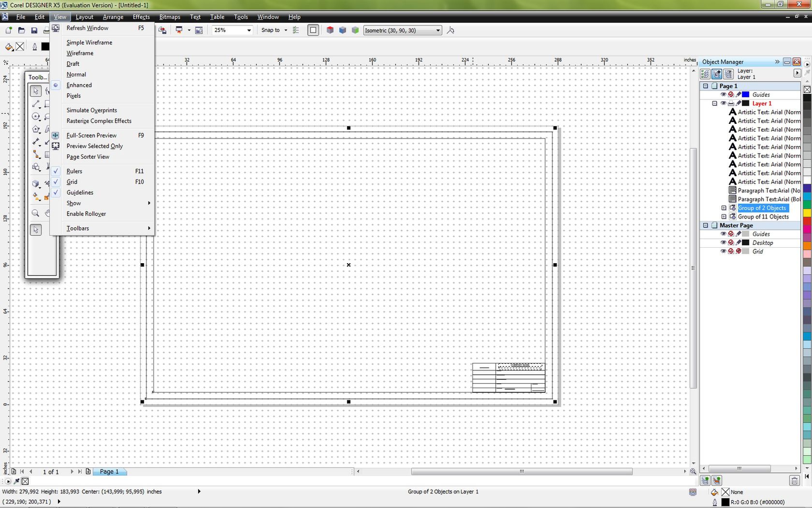The width and height of the screenshot is (812, 508).
Task: Click the green cube right plane icon
Action: 355,30
